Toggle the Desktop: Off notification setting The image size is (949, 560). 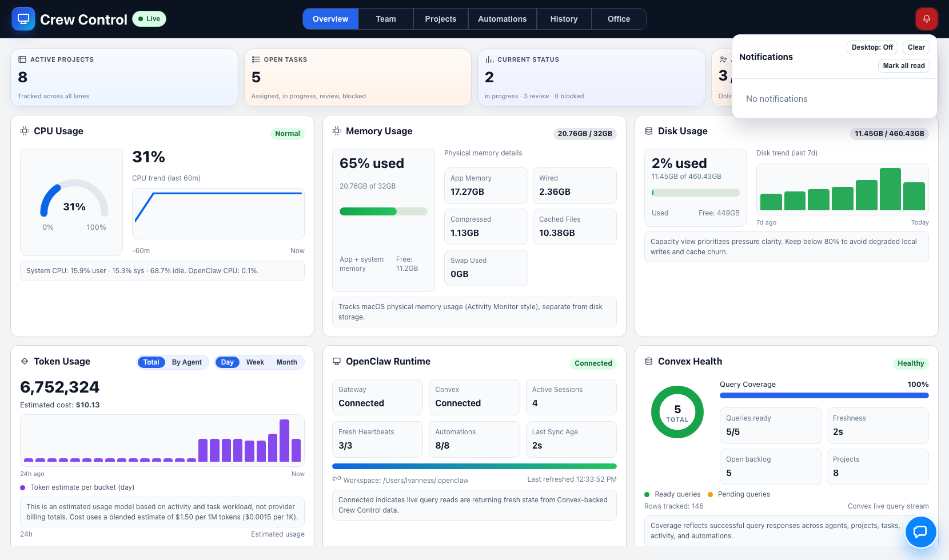click(x=872, y=47)
